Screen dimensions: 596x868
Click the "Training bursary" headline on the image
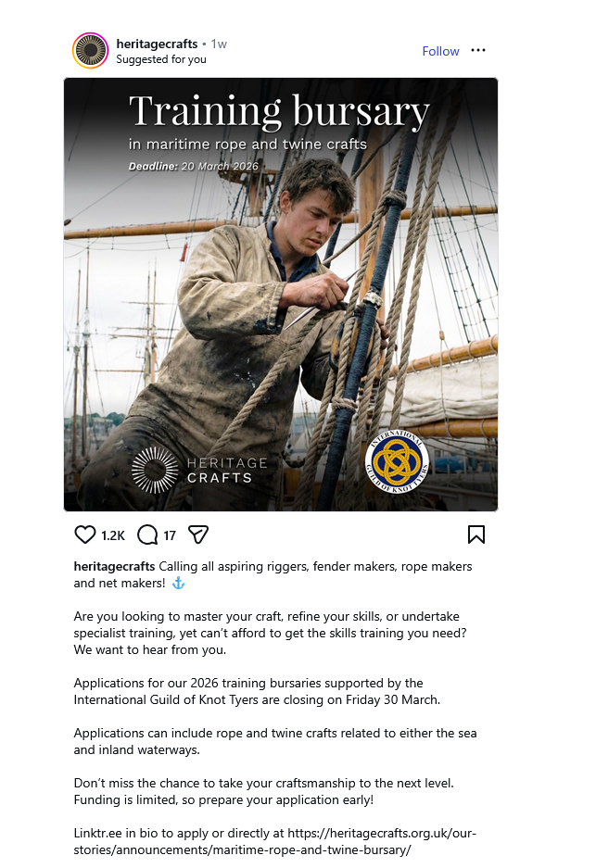[279, 112]
